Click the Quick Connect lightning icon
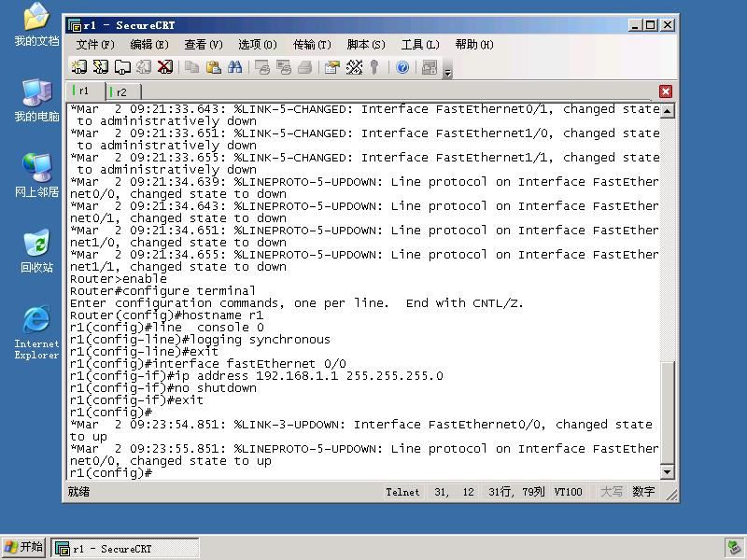The width and height of the screenshot is (747, 560). [x=101, y=67]
